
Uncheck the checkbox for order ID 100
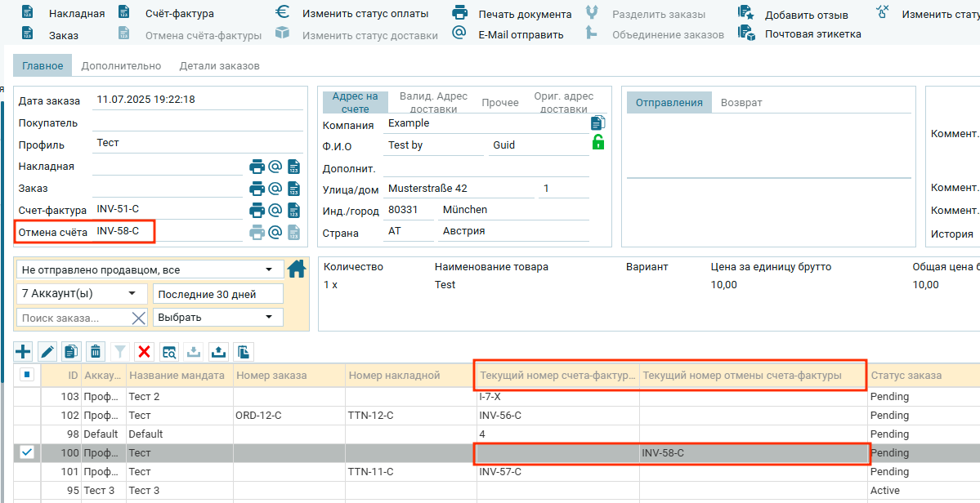pos(27,452)
